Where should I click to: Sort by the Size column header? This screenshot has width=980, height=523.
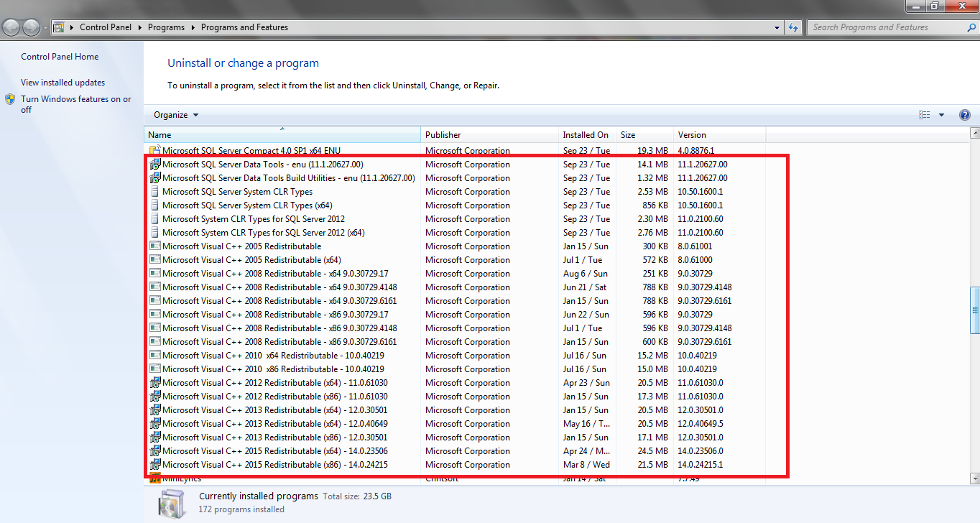coord(645,135)
